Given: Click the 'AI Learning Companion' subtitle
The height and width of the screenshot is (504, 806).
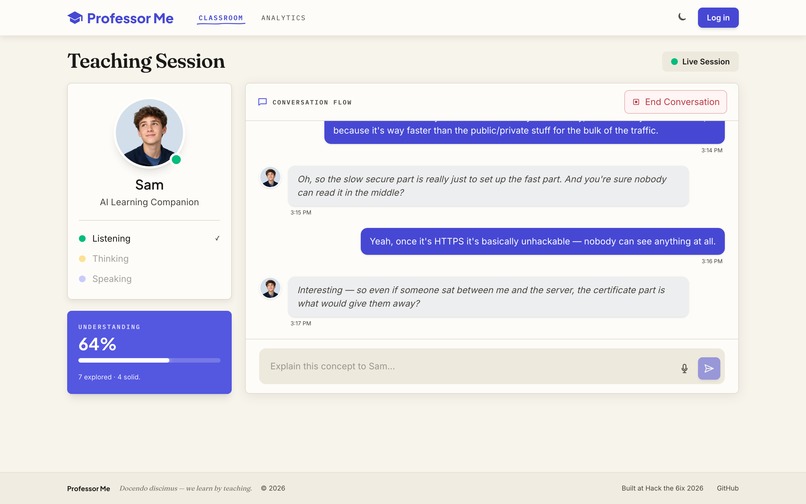Looking at the screenshot, I should (x=149, y=202).
